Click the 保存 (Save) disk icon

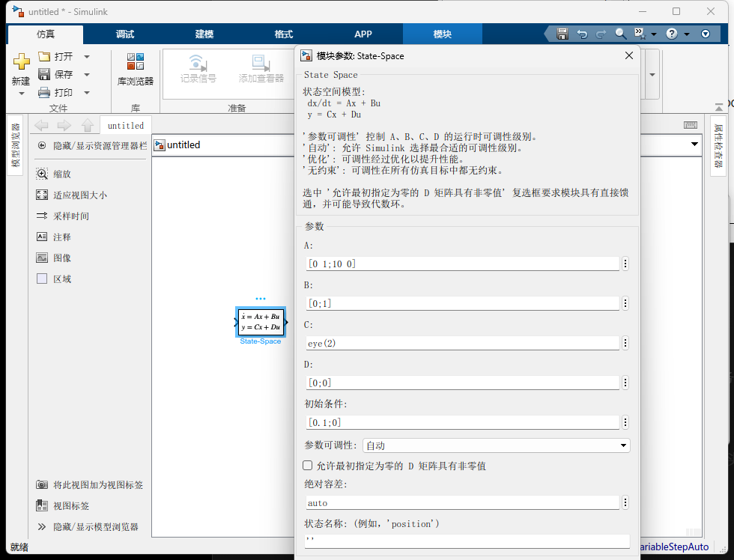tap(44, 74)
